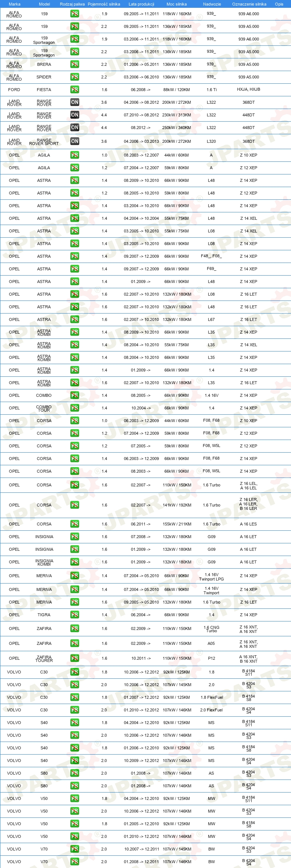This screenshot has width=291, height=868.
Task: Click the P12 body code cell
Action: pyautogui.click(x=211, y=658)
